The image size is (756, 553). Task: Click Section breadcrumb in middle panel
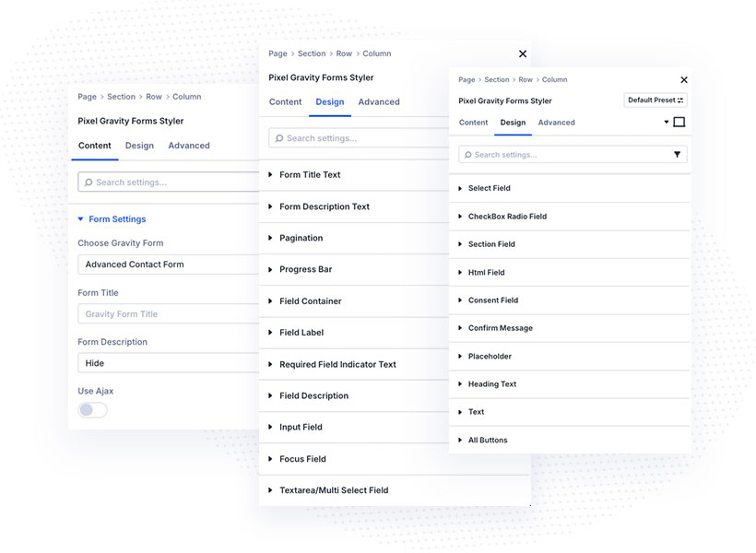(x=312, y=53)
